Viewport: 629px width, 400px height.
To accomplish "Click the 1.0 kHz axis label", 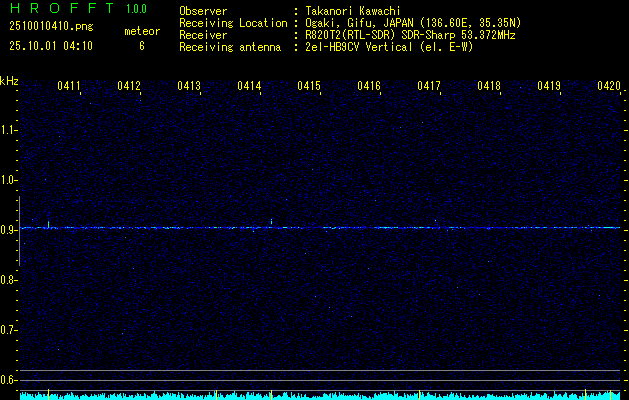I will [x=8, y=180].
